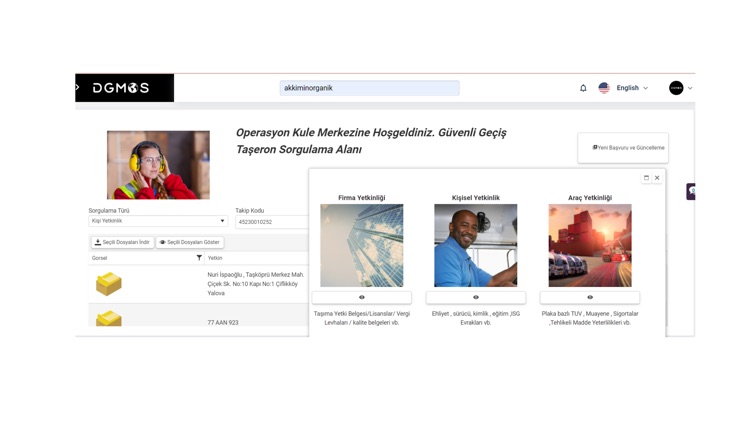Click the Kişisel Yetkinlik title
The image size is (750, 422).
[475, 198]
